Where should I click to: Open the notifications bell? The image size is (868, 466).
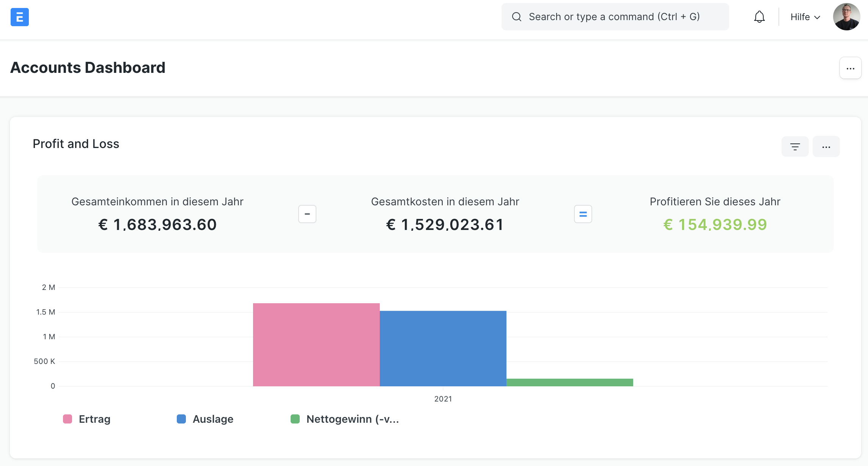(759, 17)
